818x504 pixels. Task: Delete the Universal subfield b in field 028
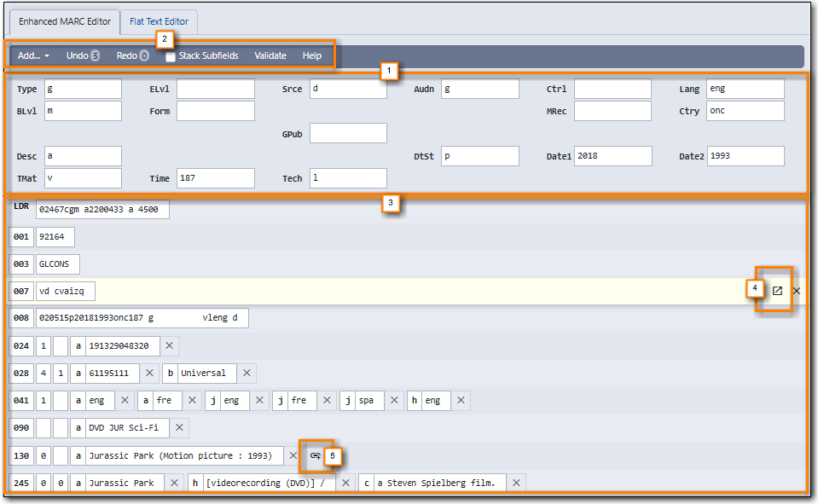pyautogui.click(x=247, y=373)
